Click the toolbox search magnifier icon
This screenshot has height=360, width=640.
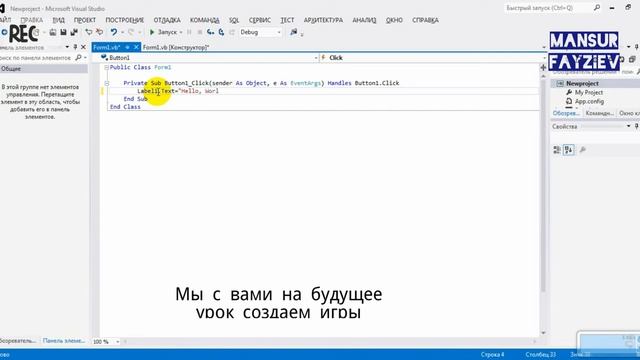click(78, 58)
